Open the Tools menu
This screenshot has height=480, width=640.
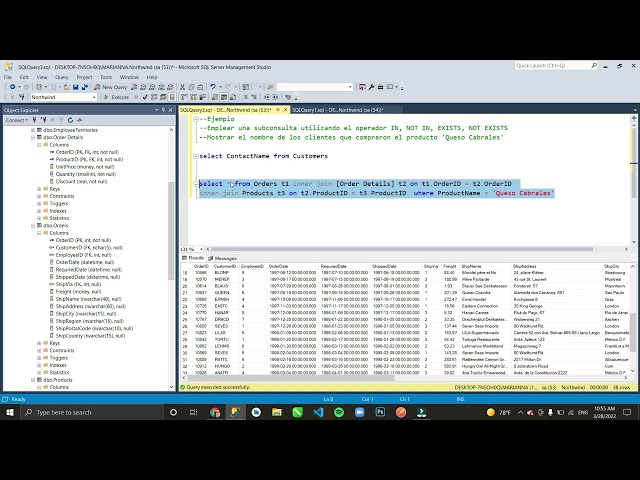click(106, 77)
